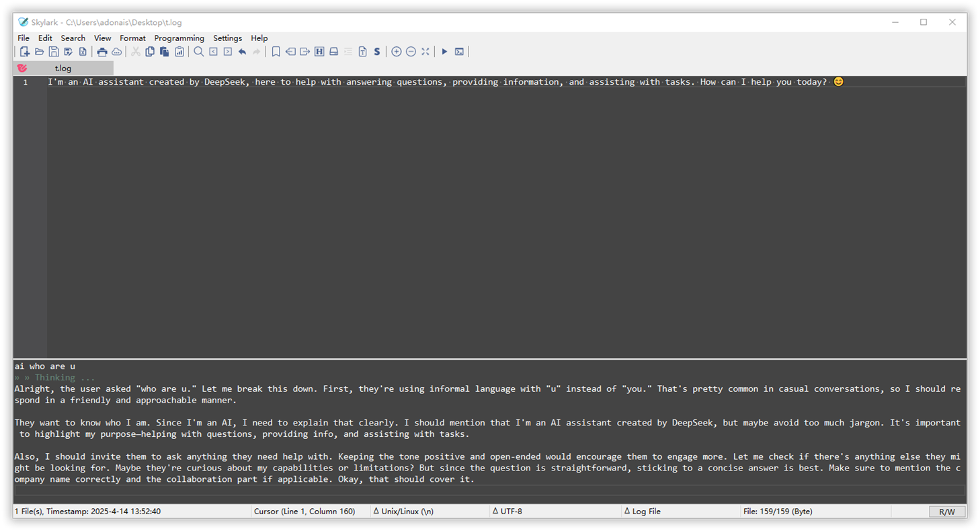Click the indent lines icon in toolbar
Screen dimensions: 980x531
348,52
